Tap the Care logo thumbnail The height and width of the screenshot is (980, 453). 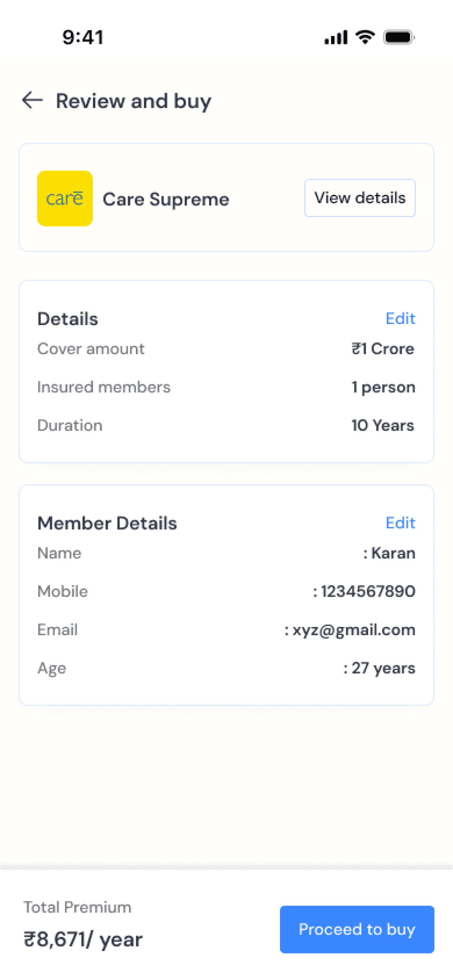click(65, 198)
